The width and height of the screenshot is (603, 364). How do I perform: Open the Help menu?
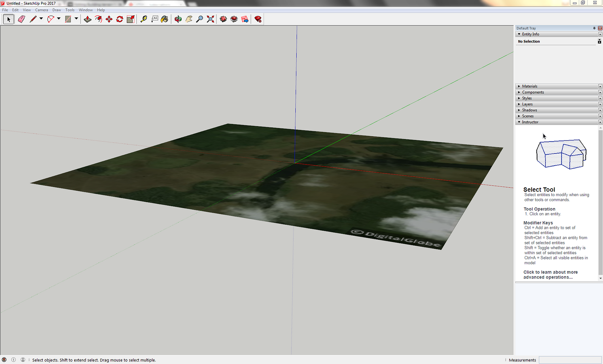101,10
